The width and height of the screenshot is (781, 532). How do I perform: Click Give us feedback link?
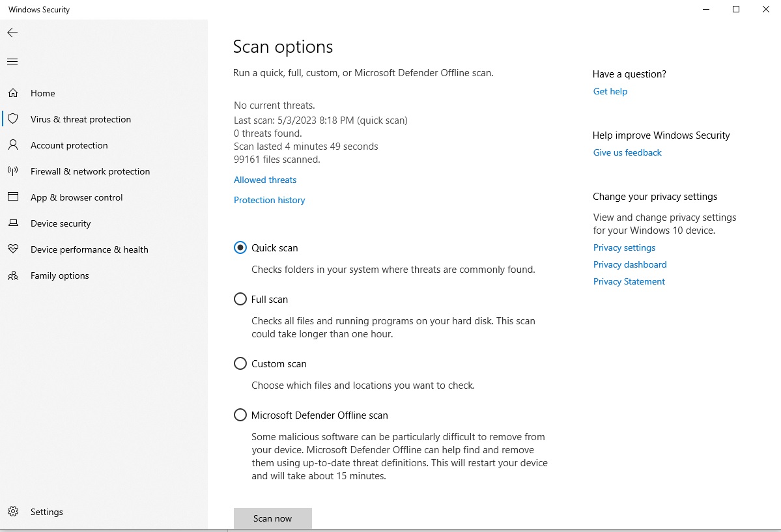[627, 152]
